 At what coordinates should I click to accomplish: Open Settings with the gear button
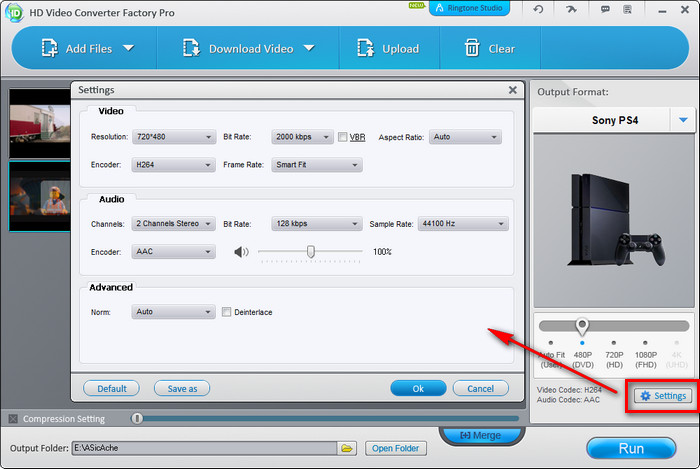click(x=663, y=396)
